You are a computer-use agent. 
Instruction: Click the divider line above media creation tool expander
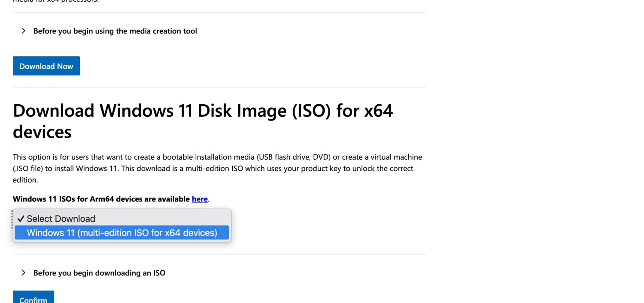pyautogui.click(x=219, y=12)
